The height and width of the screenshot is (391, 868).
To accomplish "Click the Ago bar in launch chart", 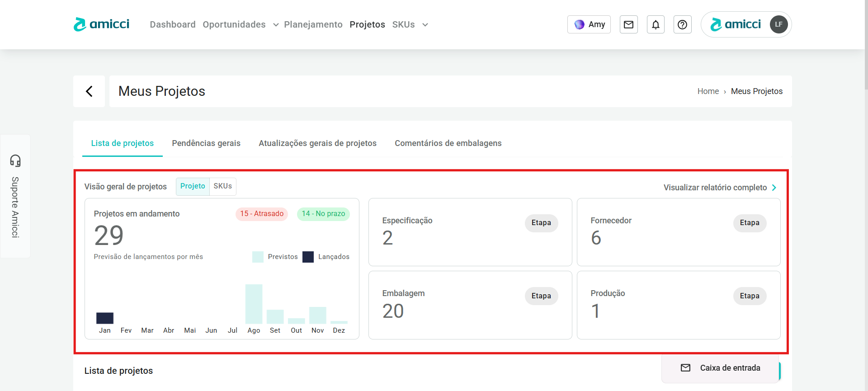I will click(x=254, y=304).
